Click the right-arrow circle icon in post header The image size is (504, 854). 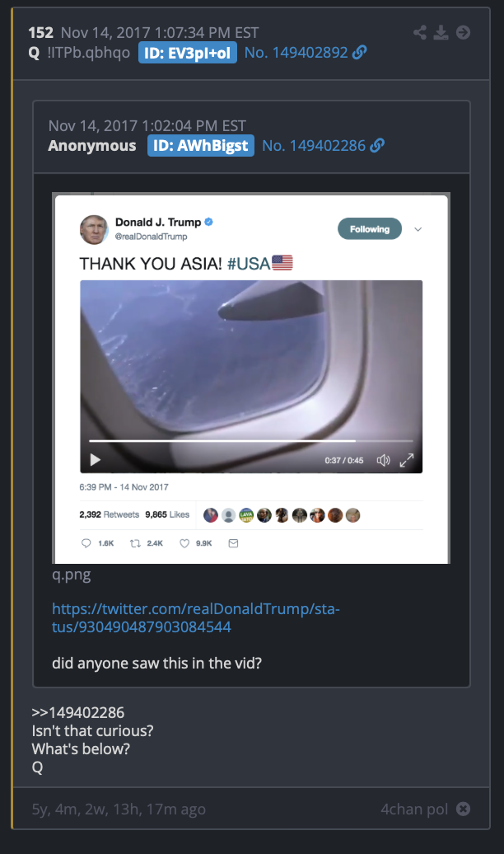[463, 33]
